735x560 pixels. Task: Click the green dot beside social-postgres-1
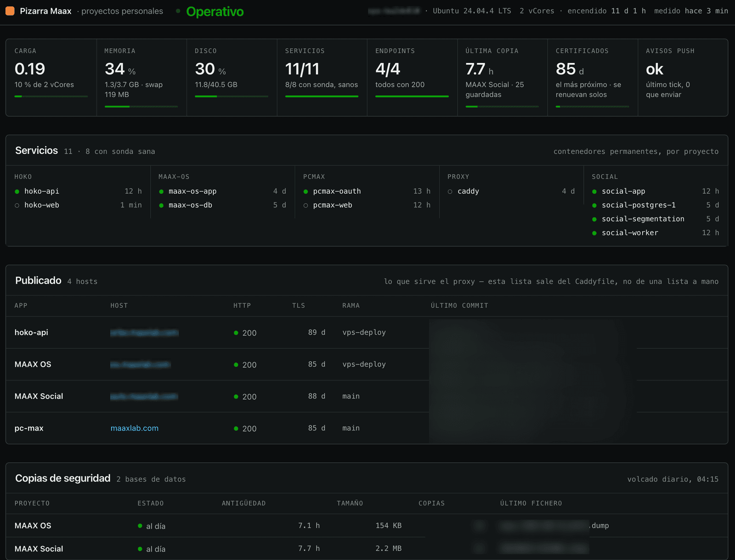pyautogui.click(x=594, y=205)
